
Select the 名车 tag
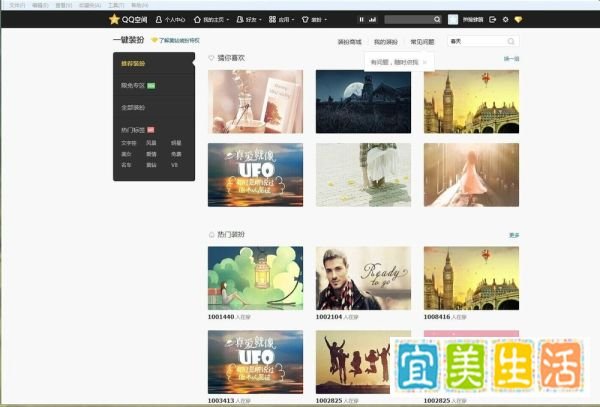[126, 165]
